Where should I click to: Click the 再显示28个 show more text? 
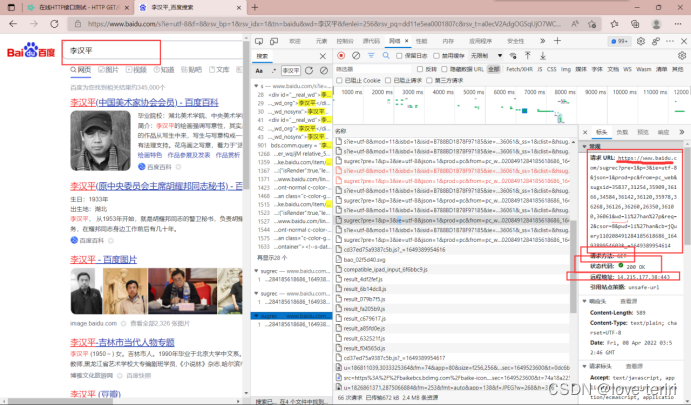click(272, 258)
